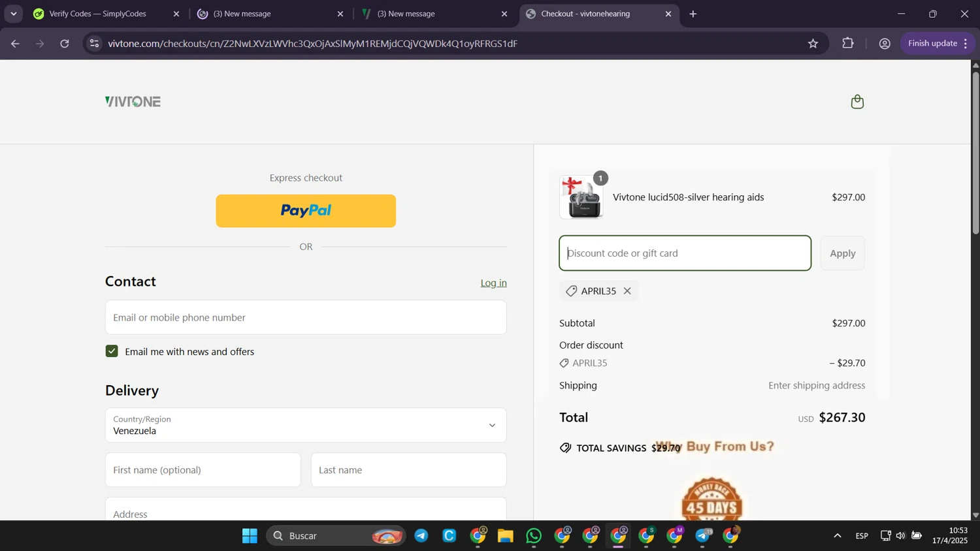The image size is (980, 551).
Task: Open File Explorer from the taskbar
Action: click(x=506, y=536)
